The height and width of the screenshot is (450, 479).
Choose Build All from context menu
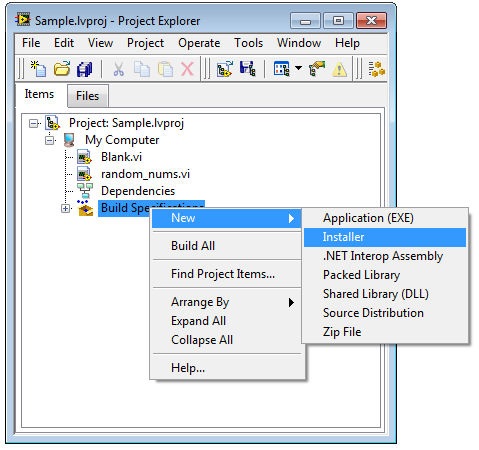(227, 246)
